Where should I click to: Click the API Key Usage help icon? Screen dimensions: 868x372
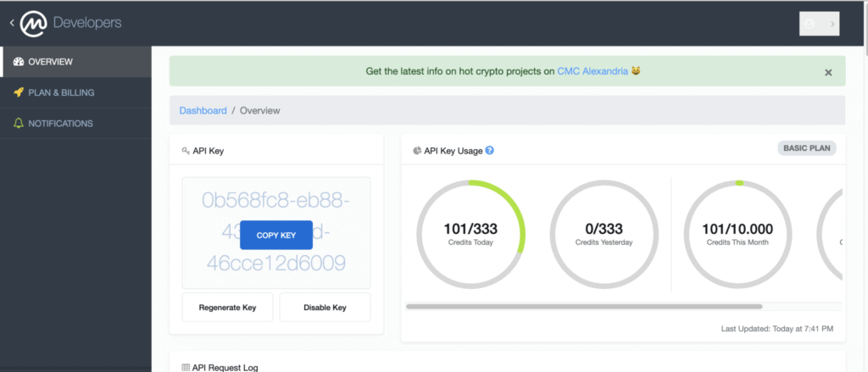(489, 150)
